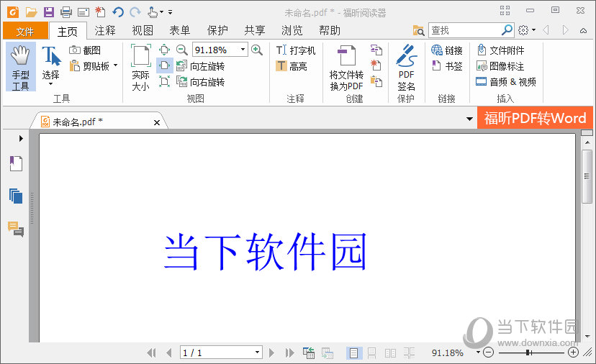
Task: Insert a Link (链接)
Action: (446, 50)
